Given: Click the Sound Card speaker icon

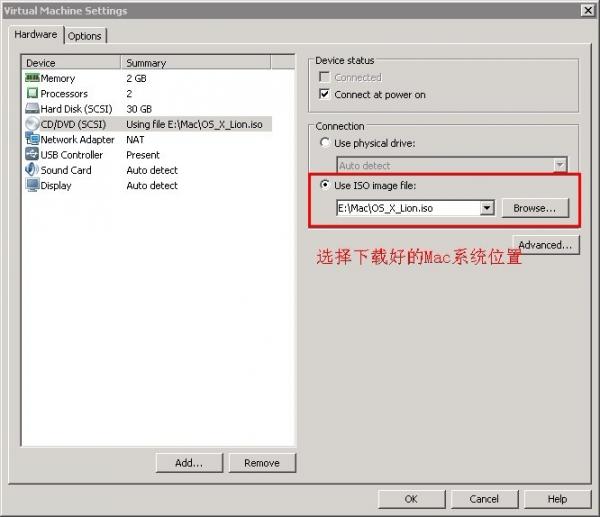Looking at the screenshot, I should coord(32,170).
